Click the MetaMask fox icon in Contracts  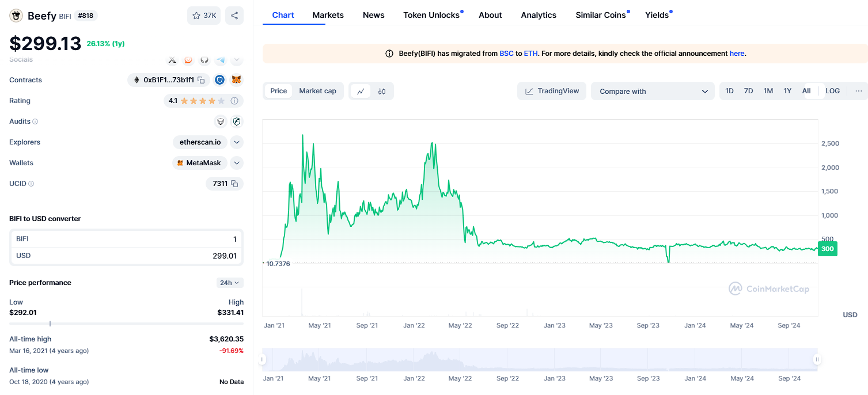pyautogui.click(x=236, y=80)
